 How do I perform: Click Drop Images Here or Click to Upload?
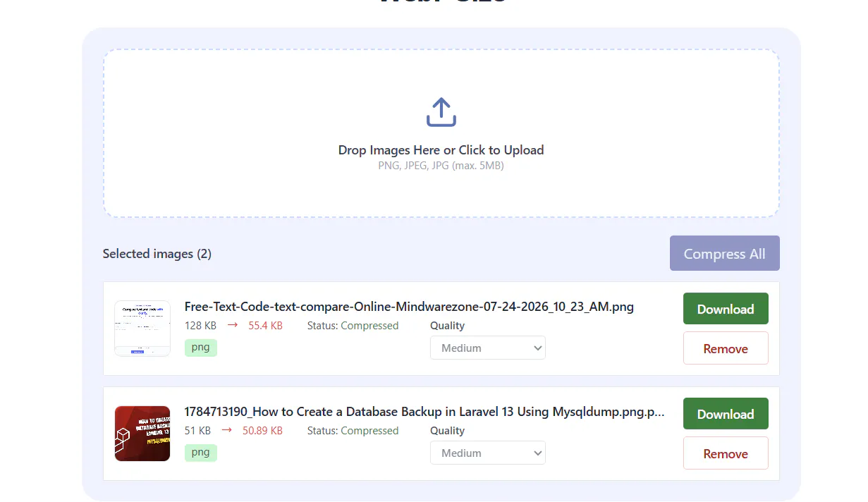coord(441,150)
